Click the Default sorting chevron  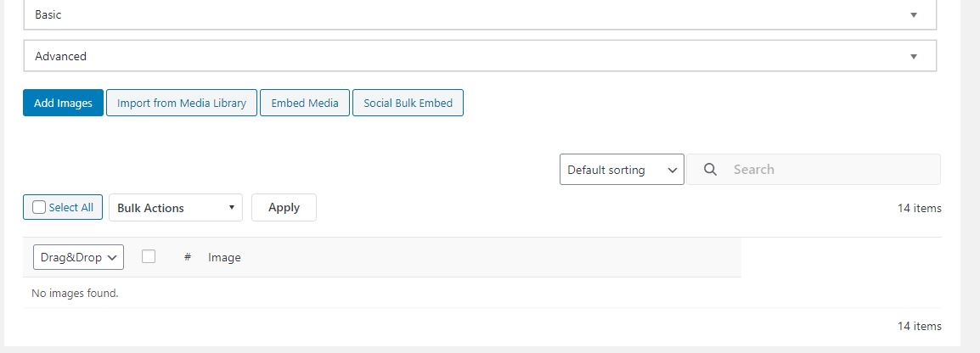pos(673,170)
